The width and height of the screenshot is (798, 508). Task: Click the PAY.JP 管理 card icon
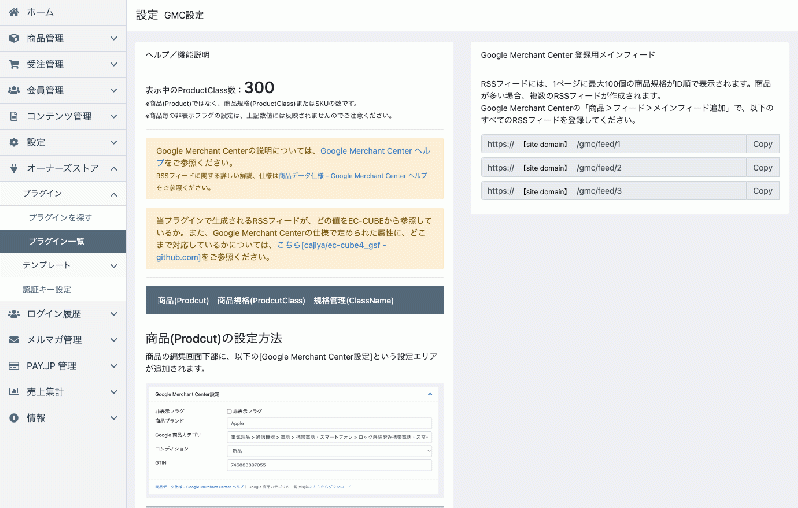14,366
